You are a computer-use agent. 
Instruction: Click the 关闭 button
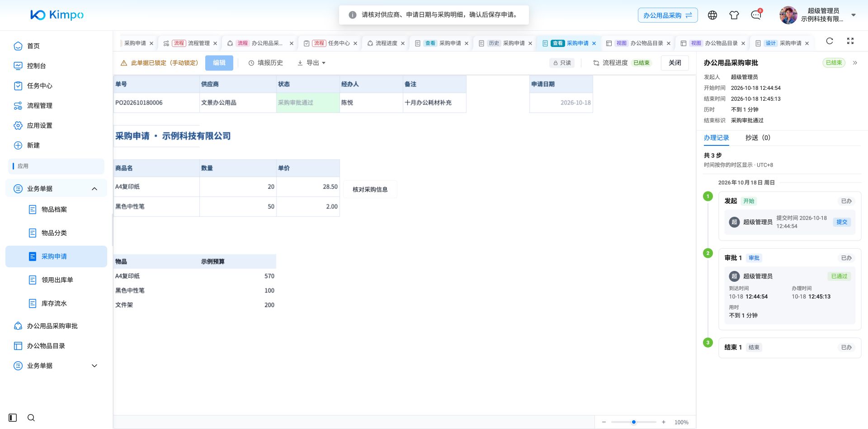click(x=675, y=63)
